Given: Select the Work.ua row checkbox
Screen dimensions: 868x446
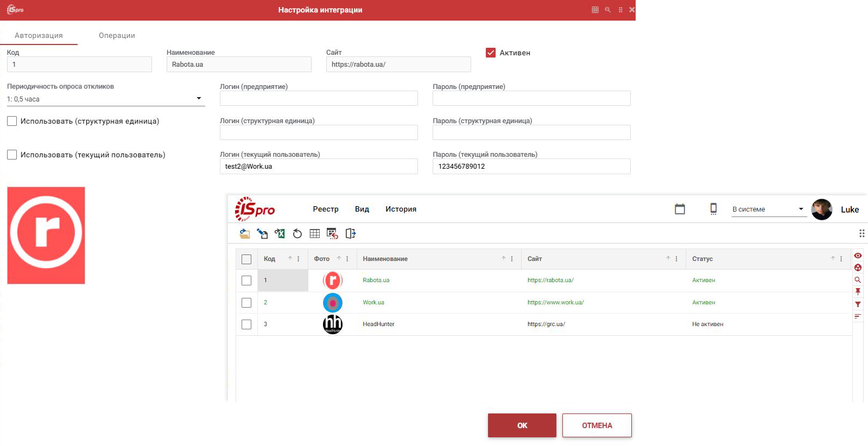Looking at the screenshot, I should (246, 303).
